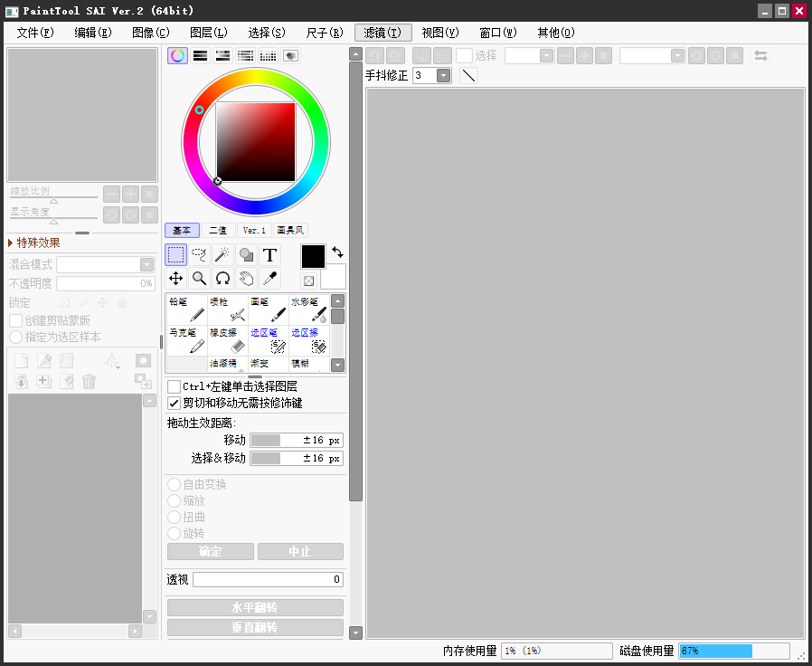Click the 水平翻转 button
This screenshot has width=812, height=666.
pos(255,607)
